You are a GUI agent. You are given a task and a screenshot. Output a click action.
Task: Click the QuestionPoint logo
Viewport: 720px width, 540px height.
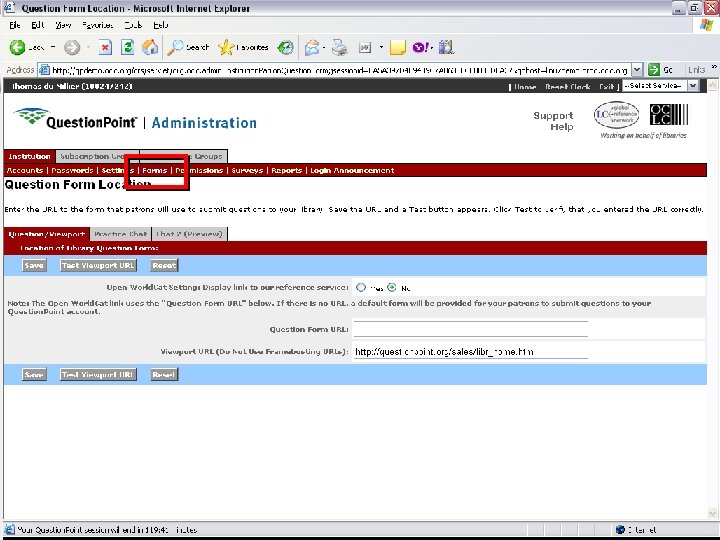pos(76,119)
